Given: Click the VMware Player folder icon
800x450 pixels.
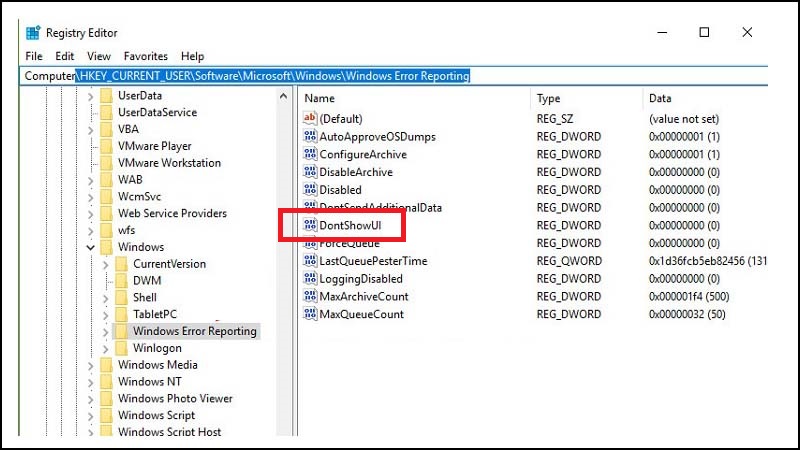Looking at the screenshot, I should (x=106, y=146).
